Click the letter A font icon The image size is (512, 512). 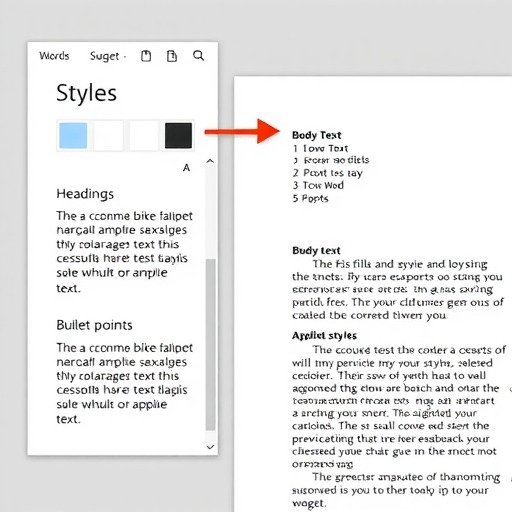pos(186,168)
